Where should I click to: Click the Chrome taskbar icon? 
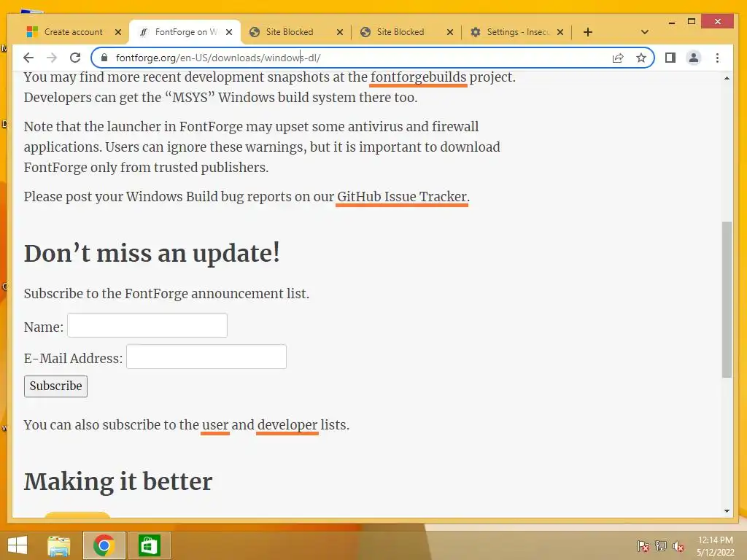click(104, 545)
